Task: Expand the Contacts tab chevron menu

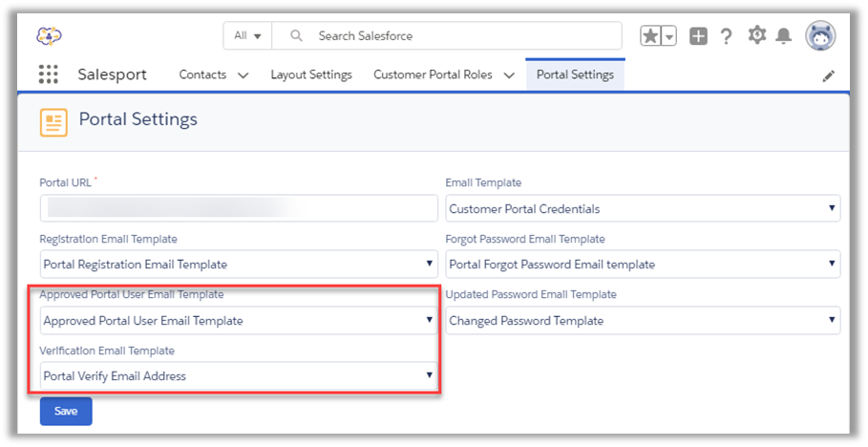Action: click(243, 75)
